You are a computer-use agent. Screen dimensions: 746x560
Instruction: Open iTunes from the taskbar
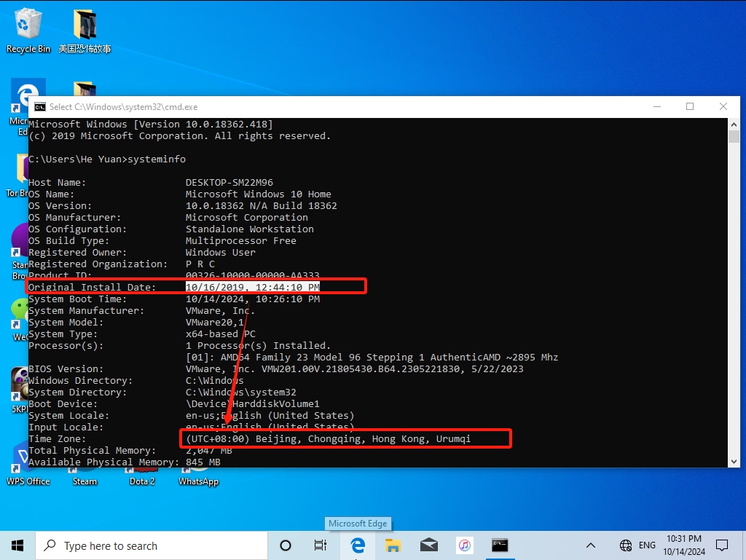pos(464,545)
